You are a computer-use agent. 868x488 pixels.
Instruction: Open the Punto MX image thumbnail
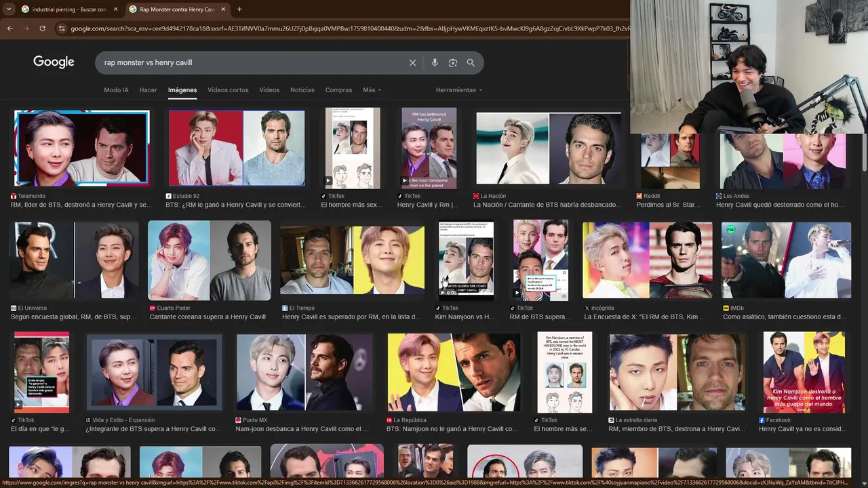[304, 372]
